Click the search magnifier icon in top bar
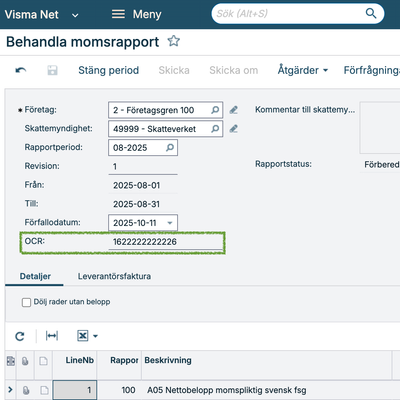This screenshot has height=400, width=400. point(371,14)
